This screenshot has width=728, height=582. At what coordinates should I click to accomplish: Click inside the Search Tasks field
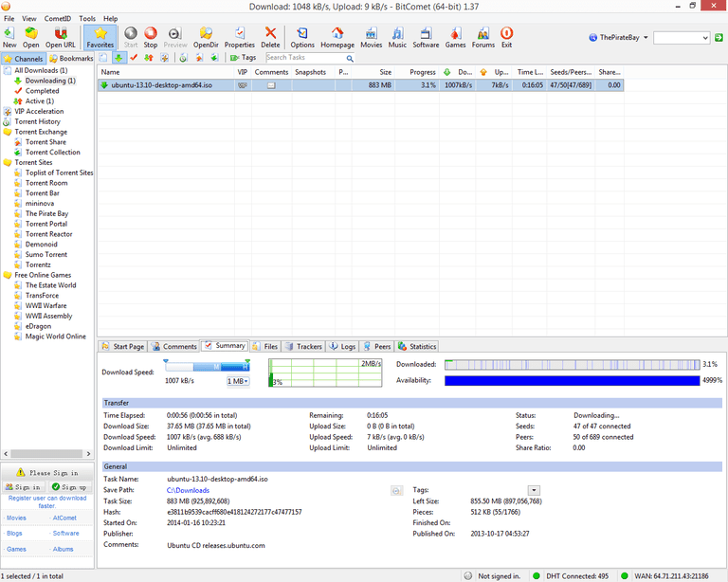[305, 58]
